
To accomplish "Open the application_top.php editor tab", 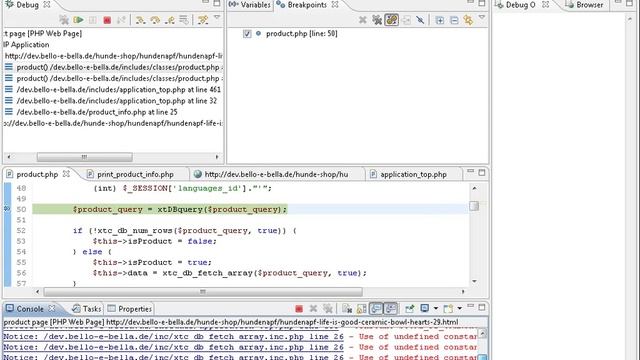I will [413, 174].
